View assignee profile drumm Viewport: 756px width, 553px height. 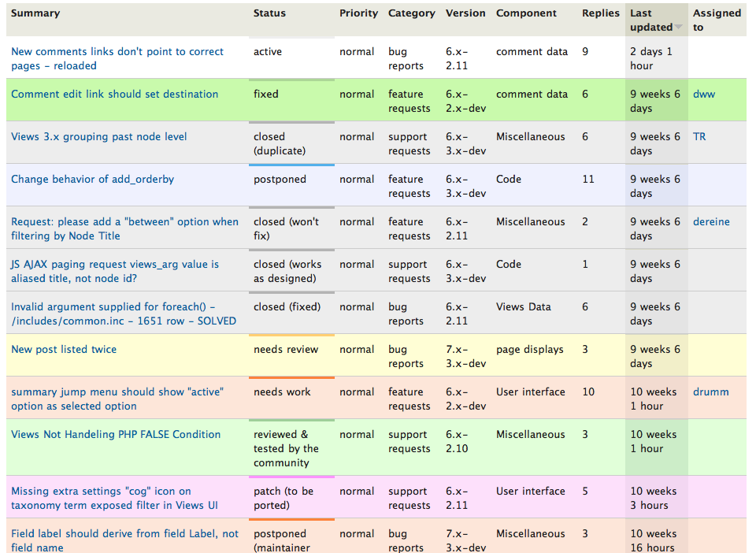pos(710,392)
